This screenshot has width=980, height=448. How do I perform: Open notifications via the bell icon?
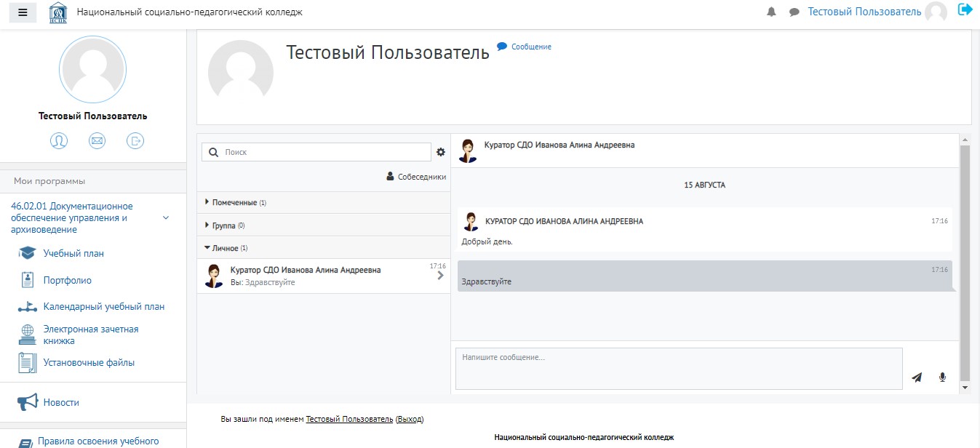(770, 12)
